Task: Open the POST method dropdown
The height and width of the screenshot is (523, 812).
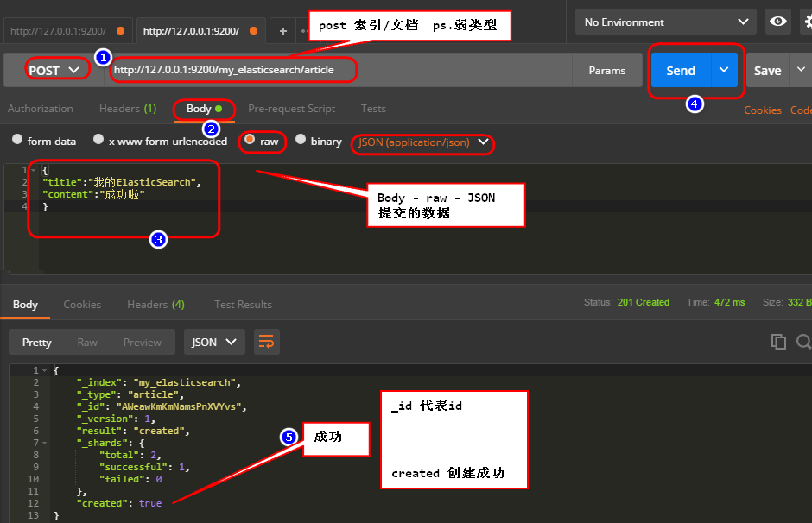Action: [54, 70]
